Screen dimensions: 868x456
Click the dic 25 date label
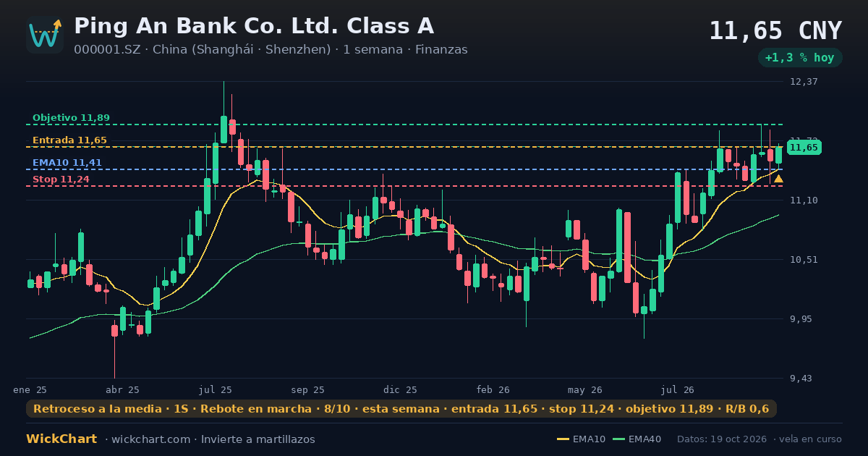(x=400, y=389)
